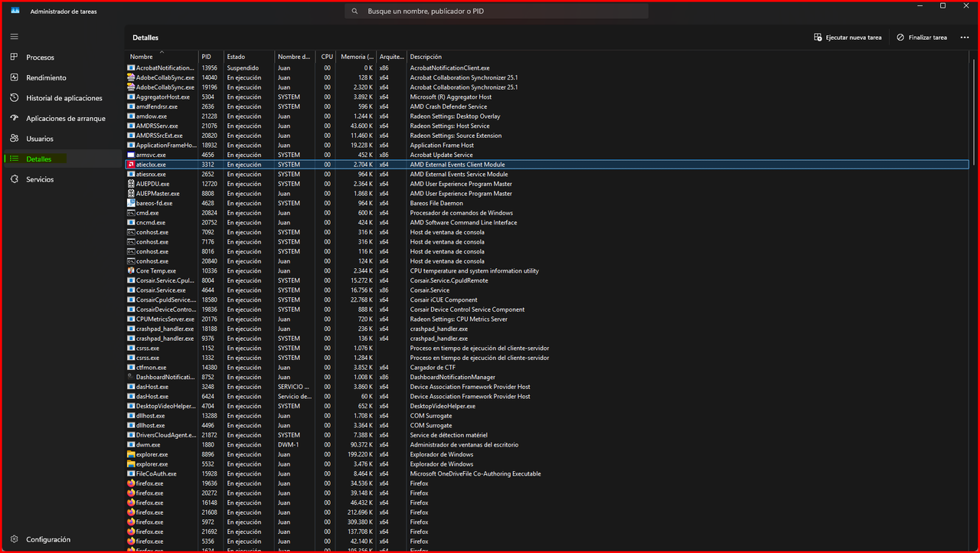980x553 pixels.
Task: Click the search magnifier icon
Action: coord(355,11)
